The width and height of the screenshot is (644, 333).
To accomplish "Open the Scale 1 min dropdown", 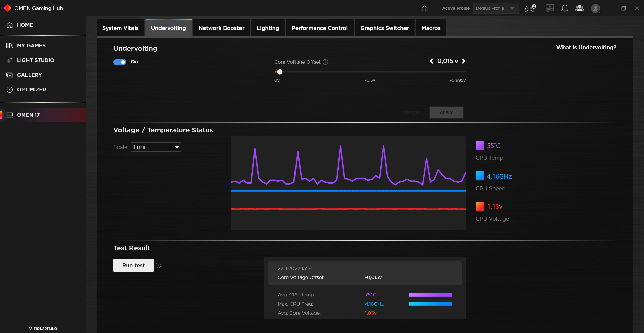I will [x=156, y=147].
